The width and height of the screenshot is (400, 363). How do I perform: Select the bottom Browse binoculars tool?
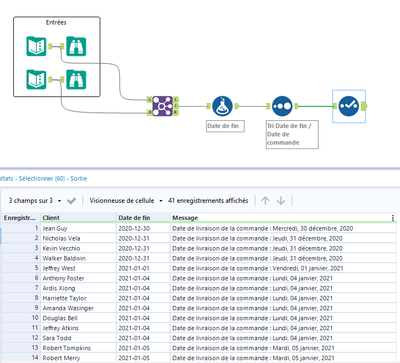pyautogui.click(x=76, y=80)
